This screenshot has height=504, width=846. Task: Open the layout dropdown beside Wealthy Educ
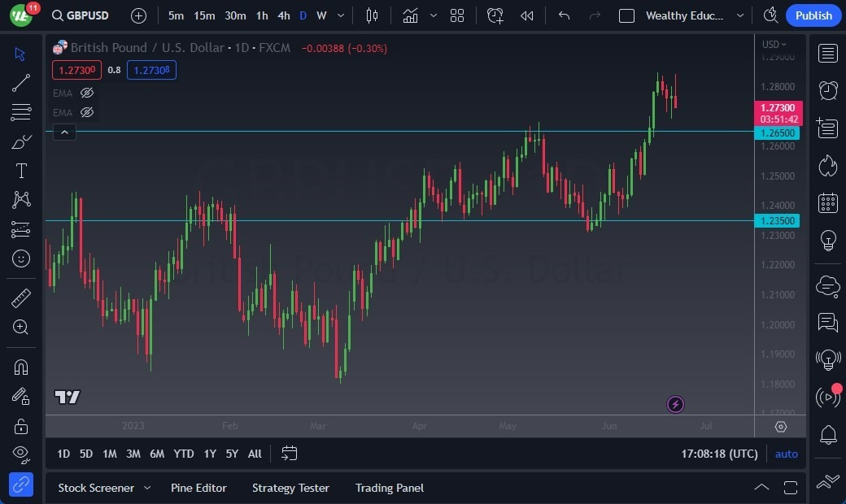click(x=739, y=15)
